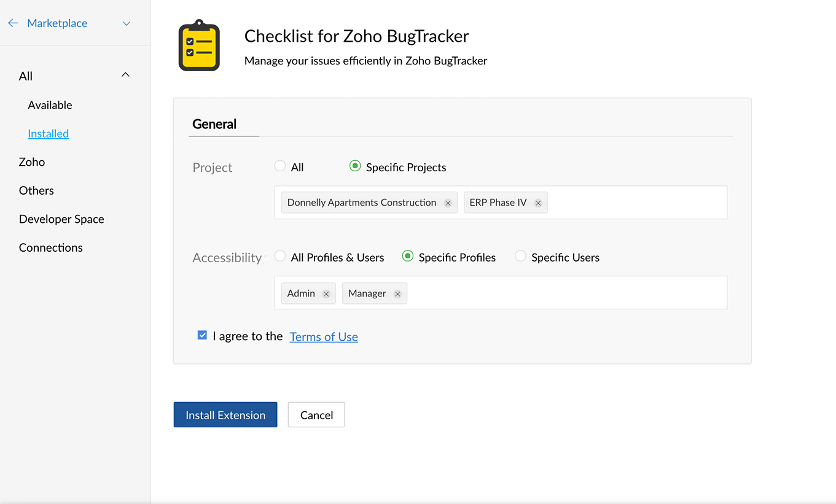Screen dimensions: 836x504
Task: Click inside the projects selection field
Action: (501, 203)
